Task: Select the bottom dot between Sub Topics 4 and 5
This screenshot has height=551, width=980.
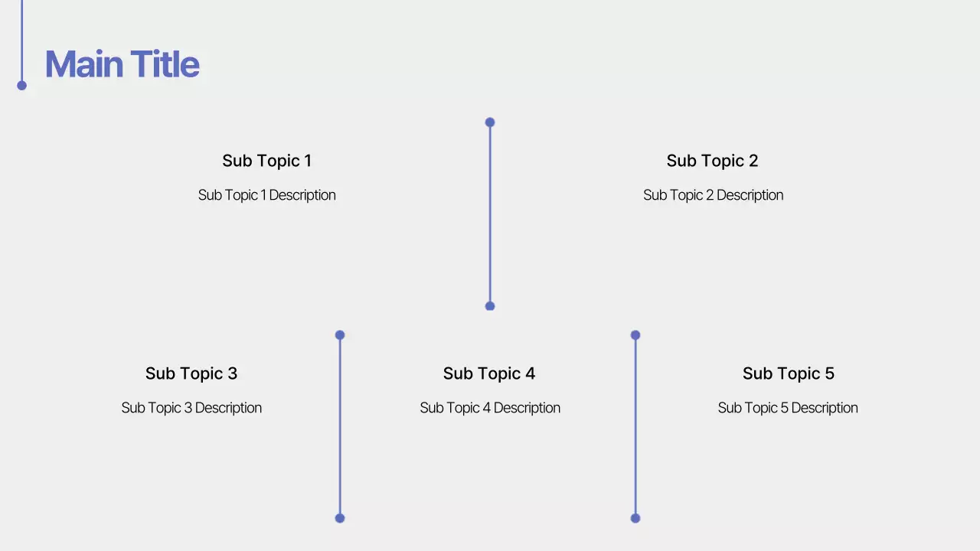Action: tap(635, 518)
